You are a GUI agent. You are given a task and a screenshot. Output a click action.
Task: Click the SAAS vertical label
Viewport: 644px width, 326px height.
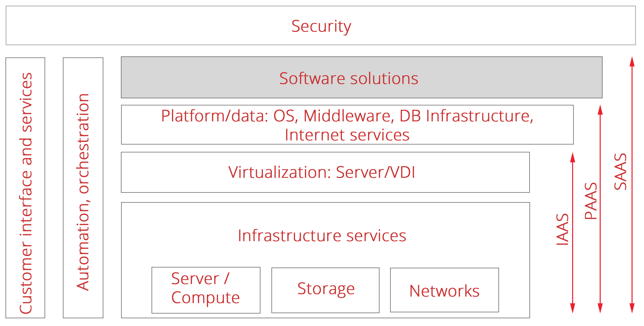(620, 171)
